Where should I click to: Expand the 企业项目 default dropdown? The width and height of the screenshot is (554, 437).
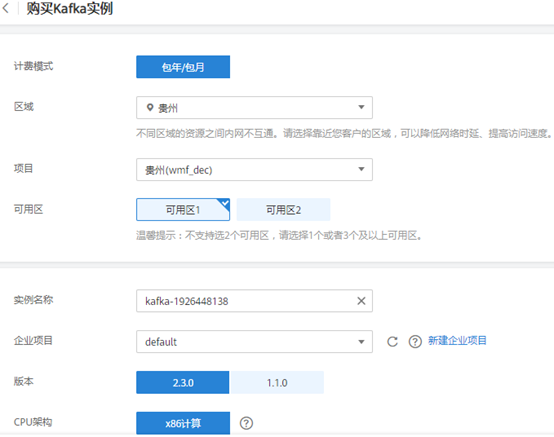click(254, 342)
